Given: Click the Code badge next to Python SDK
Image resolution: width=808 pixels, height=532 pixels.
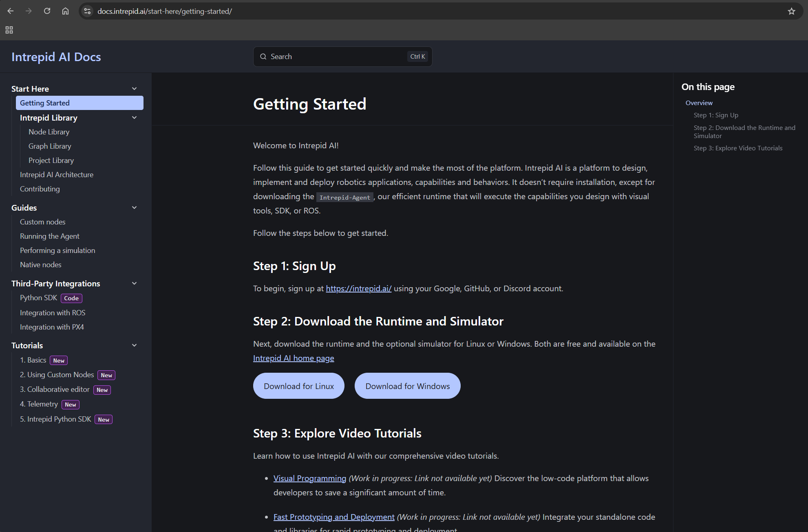Looking at the screenshot, I should coord(71,298).
